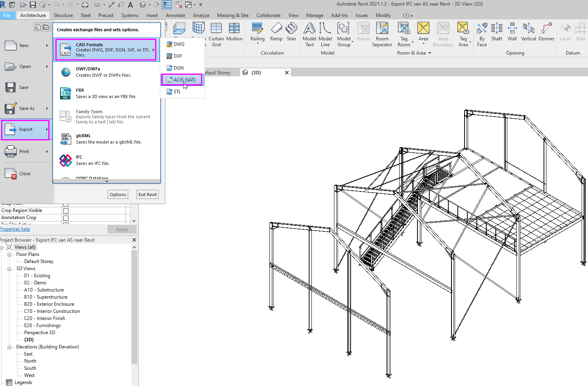Check the Annotation Crop option
588x386 pixels.
point(66,218)
